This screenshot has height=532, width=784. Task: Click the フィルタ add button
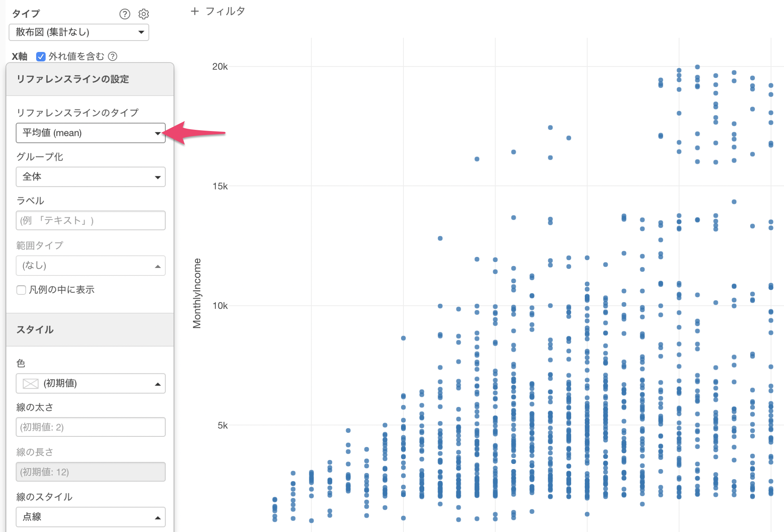pos(218,11)
